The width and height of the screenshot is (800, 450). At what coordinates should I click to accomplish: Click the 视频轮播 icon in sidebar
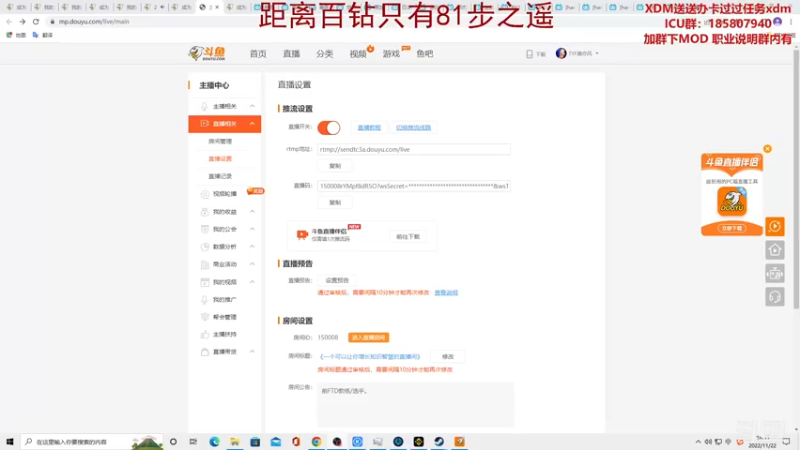click(205, 194)
